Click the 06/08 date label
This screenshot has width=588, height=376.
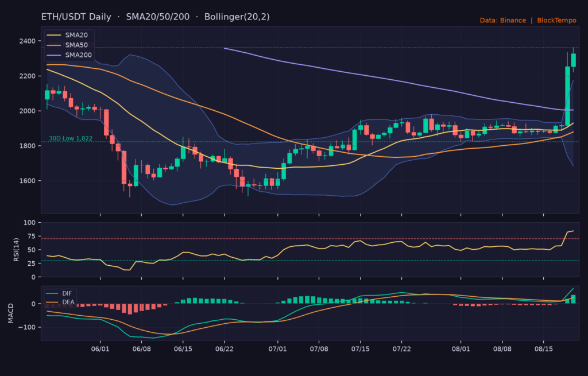pyautogui.click(x=141, y=349)
